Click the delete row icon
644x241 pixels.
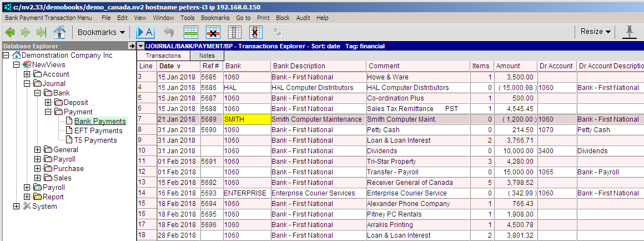213,32
